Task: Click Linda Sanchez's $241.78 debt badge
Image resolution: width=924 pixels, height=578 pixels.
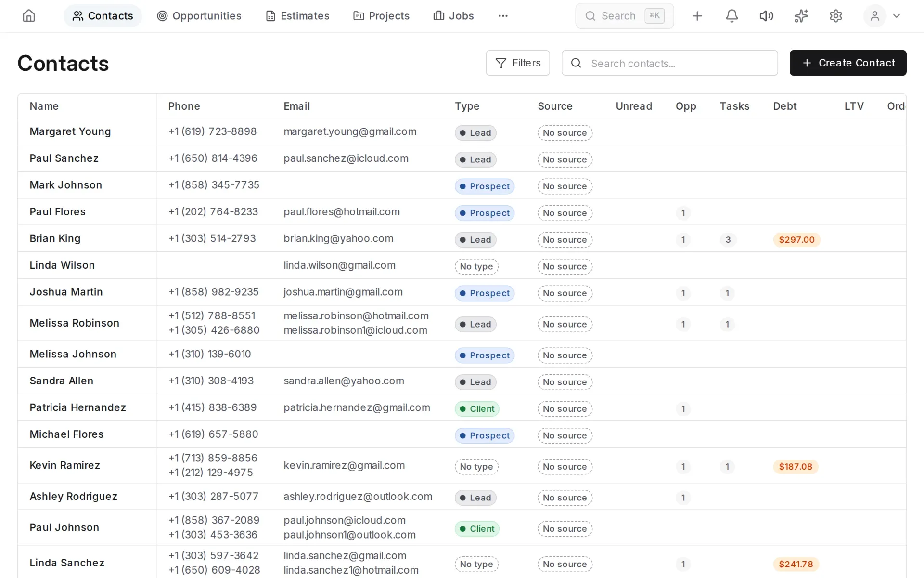Action: [796, 564]
